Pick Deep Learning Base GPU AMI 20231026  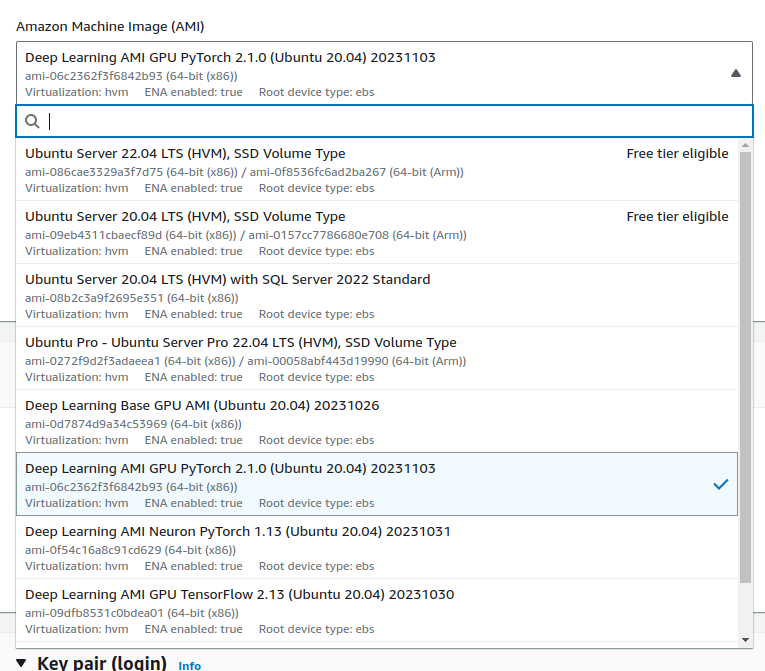point(377,421)
